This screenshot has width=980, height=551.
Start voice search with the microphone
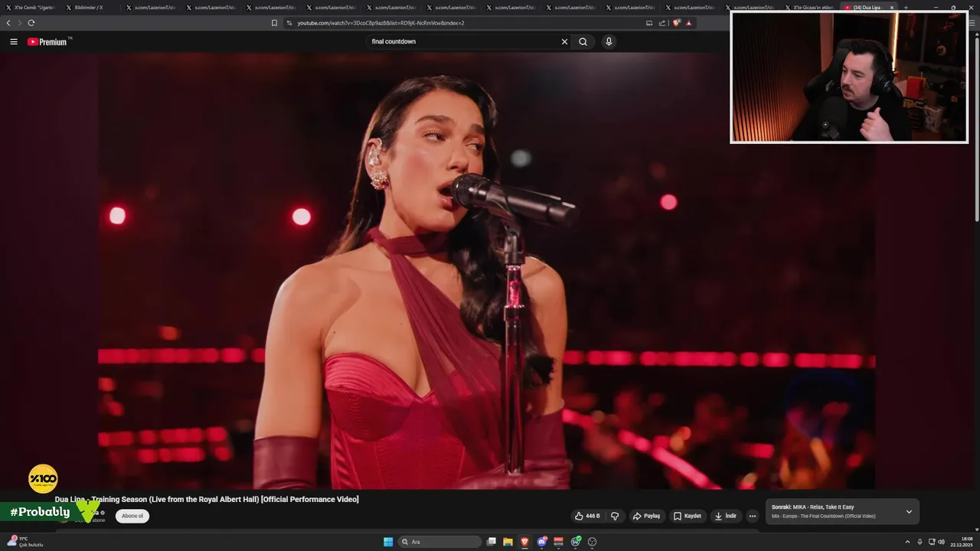pos(609,41)
